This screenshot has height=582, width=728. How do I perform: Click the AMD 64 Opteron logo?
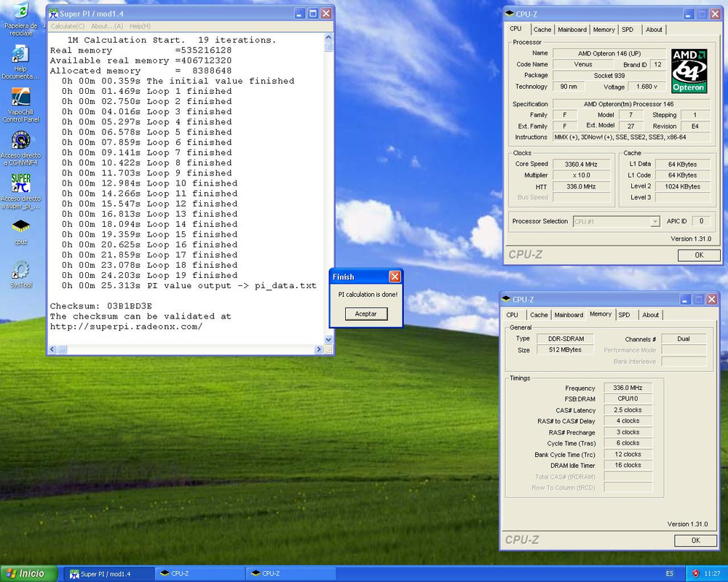click(689, 71)
